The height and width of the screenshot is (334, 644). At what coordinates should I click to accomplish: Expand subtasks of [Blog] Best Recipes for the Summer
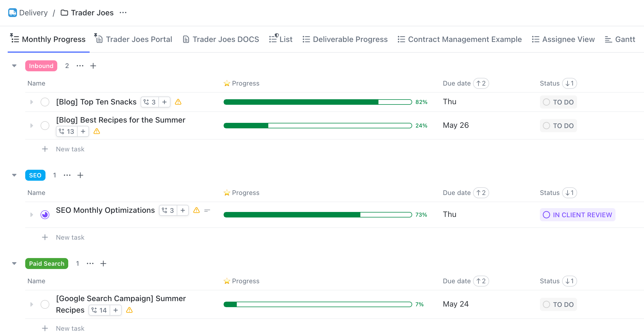click(x=31, y=125)
